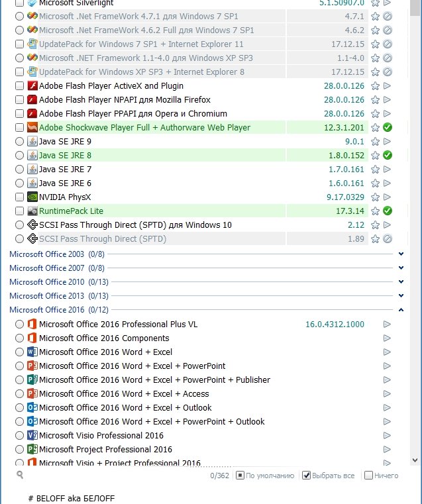
Task: Click the 'По умолчанию' default option
Action: click(265, 476)
